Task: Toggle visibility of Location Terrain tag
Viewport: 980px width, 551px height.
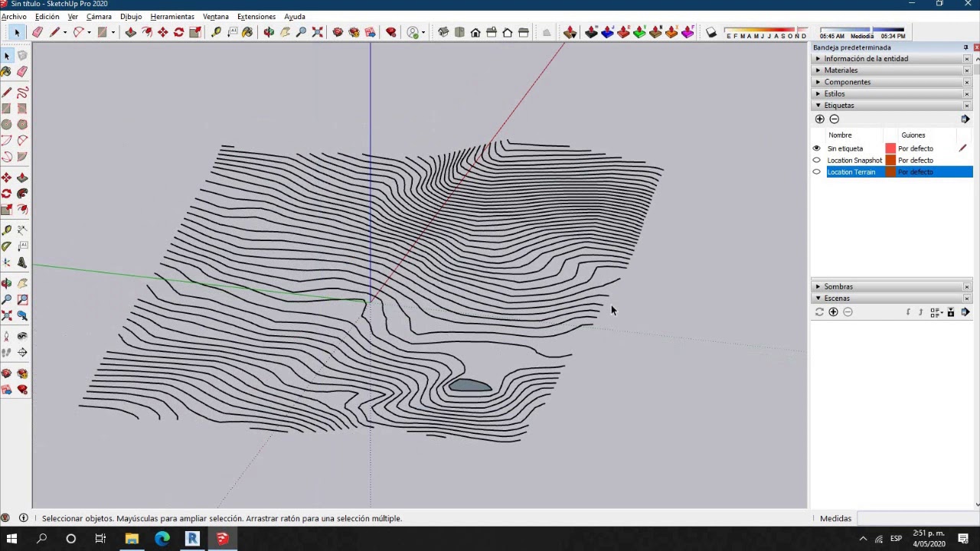Action: coord(816,172)
